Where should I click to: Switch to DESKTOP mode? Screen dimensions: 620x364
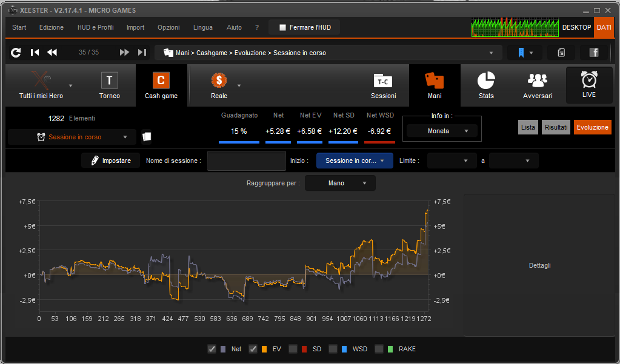click(x=576, y=27)
